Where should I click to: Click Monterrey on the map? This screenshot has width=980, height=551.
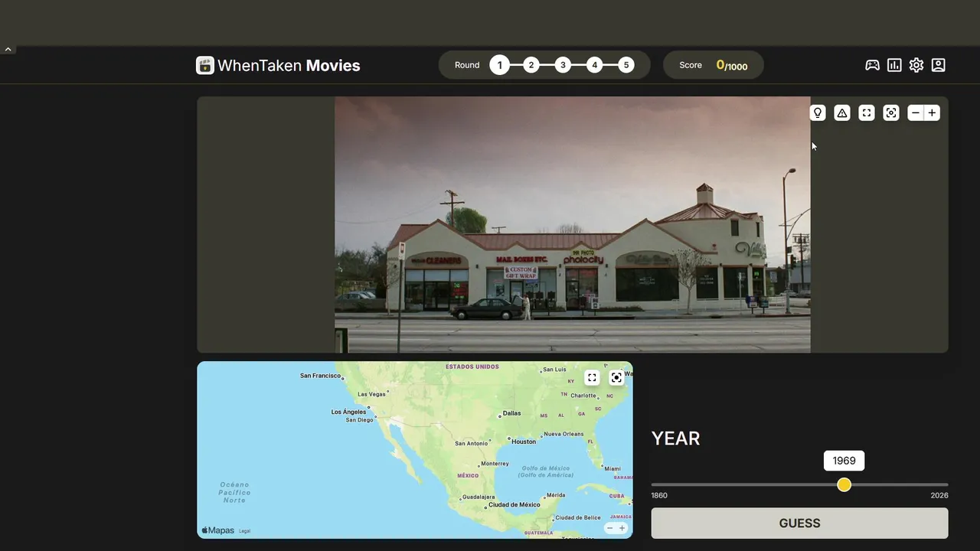(495, 463)
